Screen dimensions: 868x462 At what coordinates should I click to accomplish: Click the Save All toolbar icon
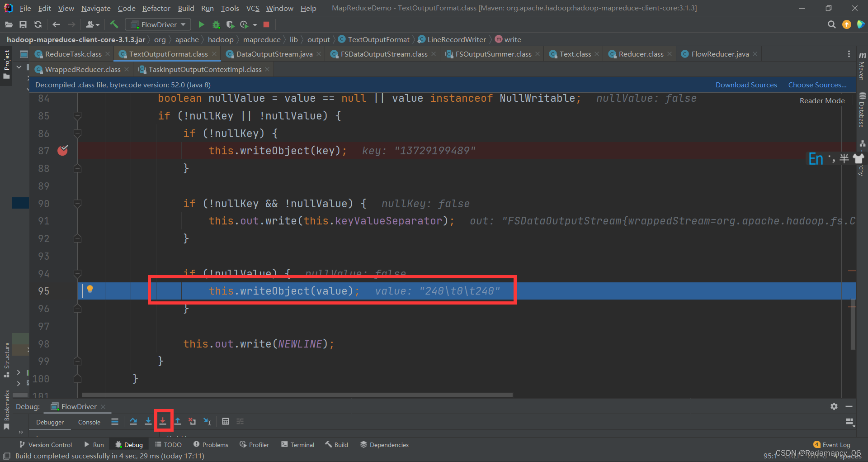click(x=23, y=24)
